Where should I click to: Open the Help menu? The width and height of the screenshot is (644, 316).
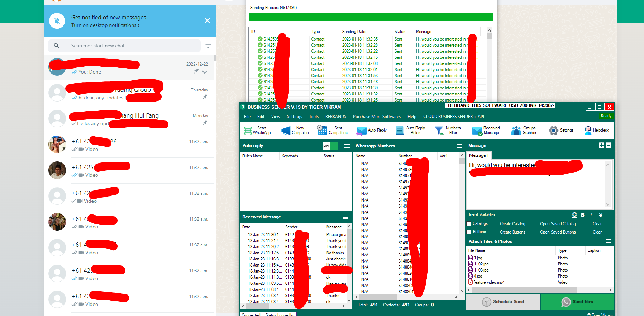tap(412, 117)
